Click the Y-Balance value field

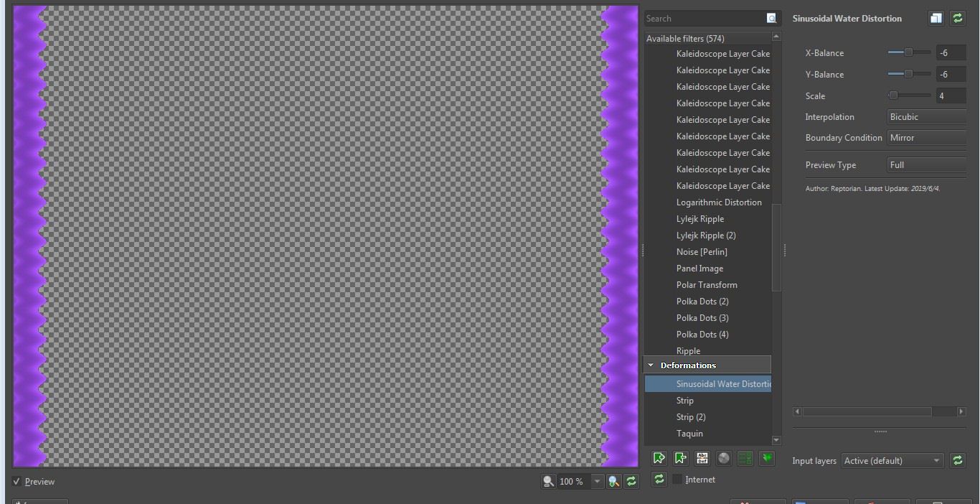coord(951,75)
